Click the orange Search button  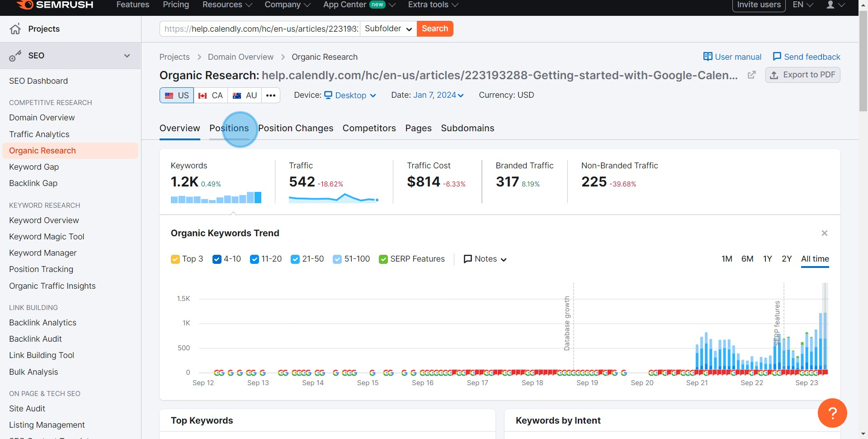click(x=435, y=29)
